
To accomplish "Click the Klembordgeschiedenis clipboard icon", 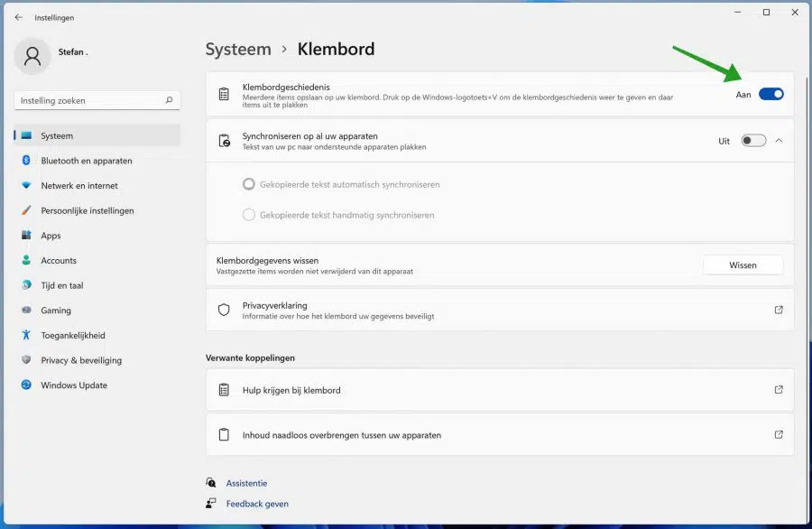I will coord(224,94).
